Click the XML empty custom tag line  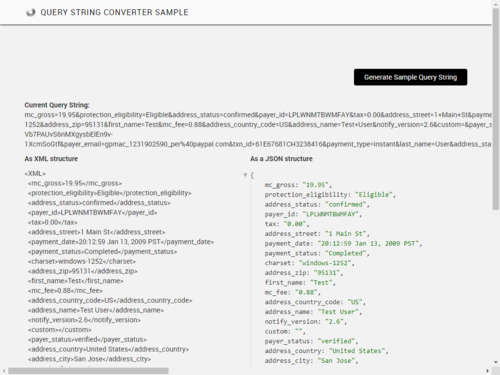[60, 330]
